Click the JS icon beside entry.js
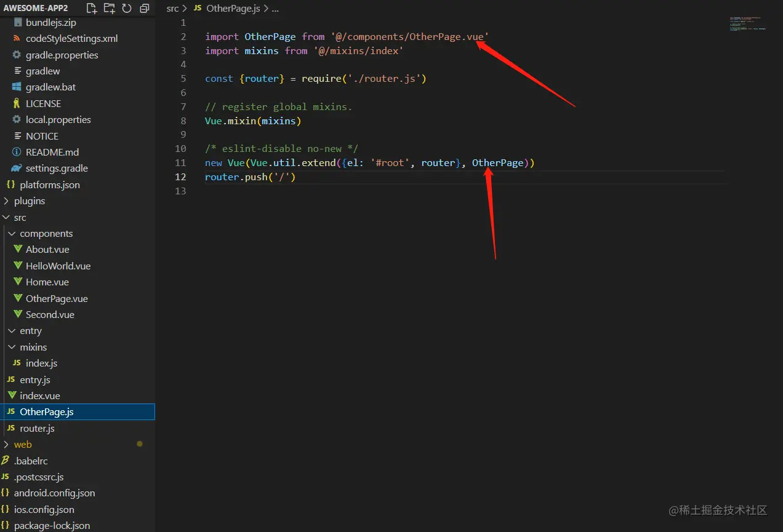Image resolution: width=783 pixels, height=532 pixels. coord(11,379)
